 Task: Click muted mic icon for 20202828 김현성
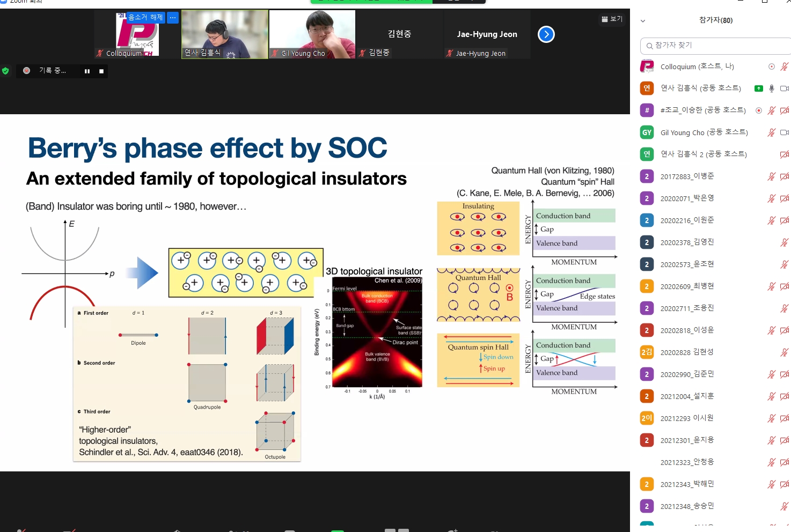pos(784,352)
